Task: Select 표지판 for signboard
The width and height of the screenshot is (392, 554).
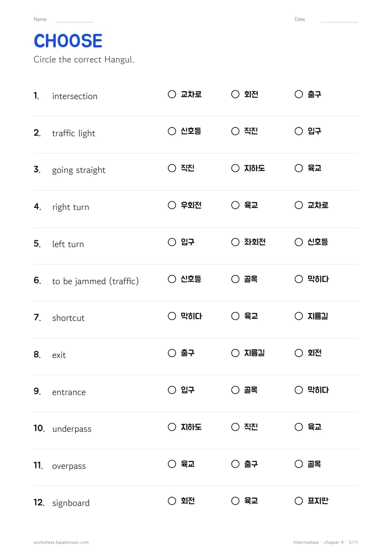Action: pyautogui.click(x=299, y=501)
